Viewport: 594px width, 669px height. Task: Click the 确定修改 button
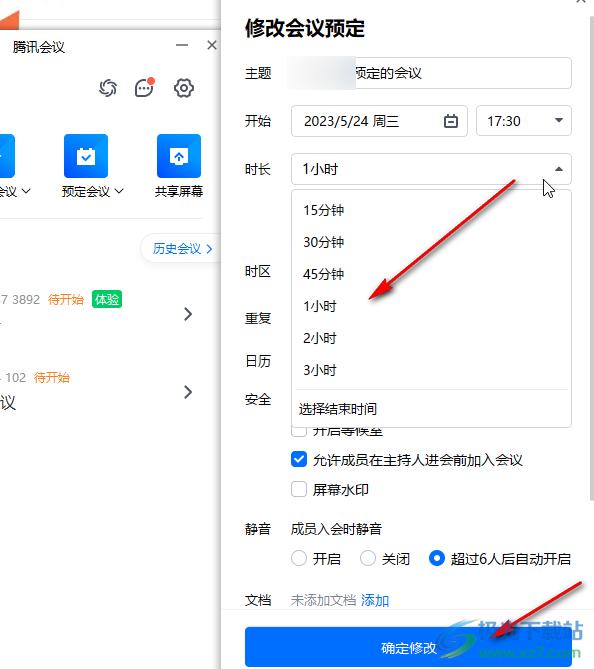coord(408,647)
